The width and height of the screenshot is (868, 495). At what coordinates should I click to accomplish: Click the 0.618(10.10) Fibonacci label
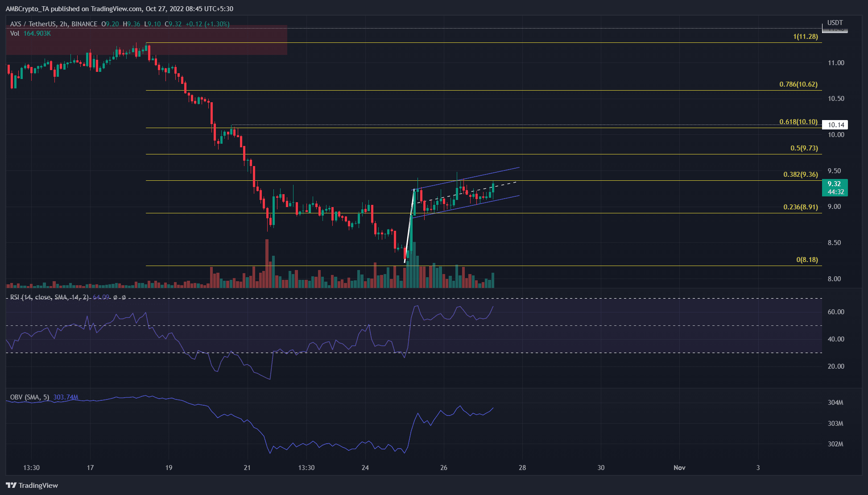point(798,122)
